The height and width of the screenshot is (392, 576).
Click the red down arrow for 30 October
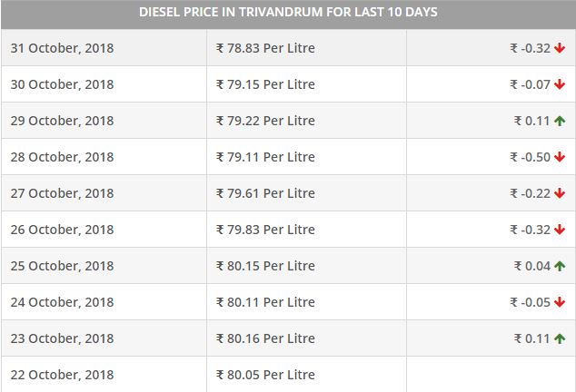tap(560, 84)
